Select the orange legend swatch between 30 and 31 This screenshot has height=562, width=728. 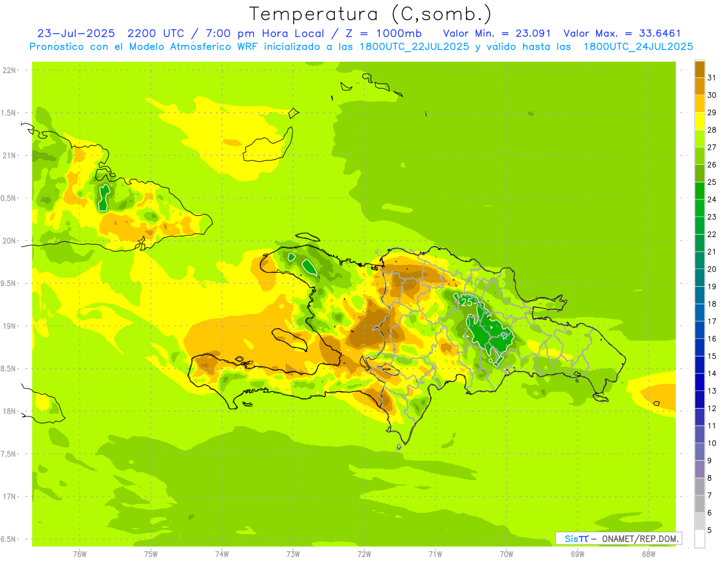(x=699, y=86)
